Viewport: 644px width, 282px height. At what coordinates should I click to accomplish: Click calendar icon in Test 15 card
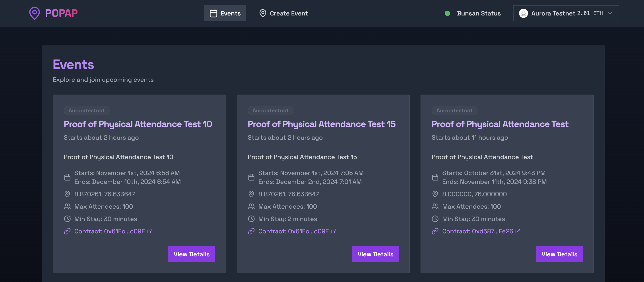coord(251,177)
